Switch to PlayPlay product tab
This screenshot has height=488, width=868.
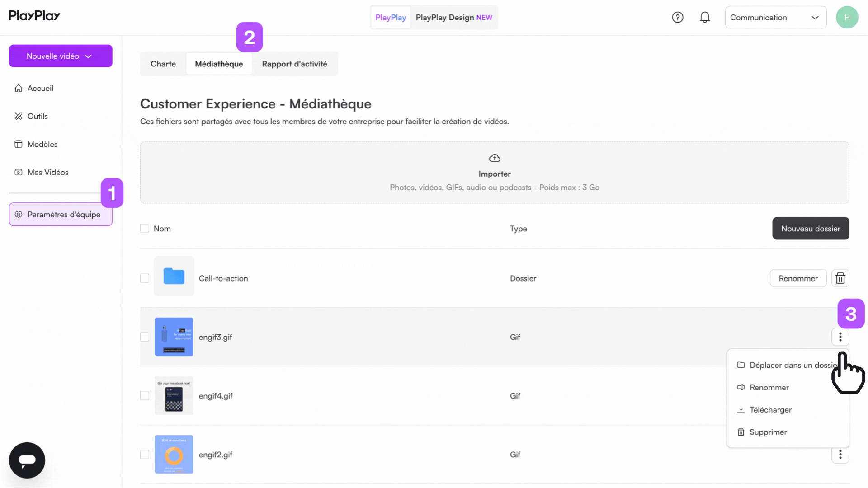pos(391,18)
